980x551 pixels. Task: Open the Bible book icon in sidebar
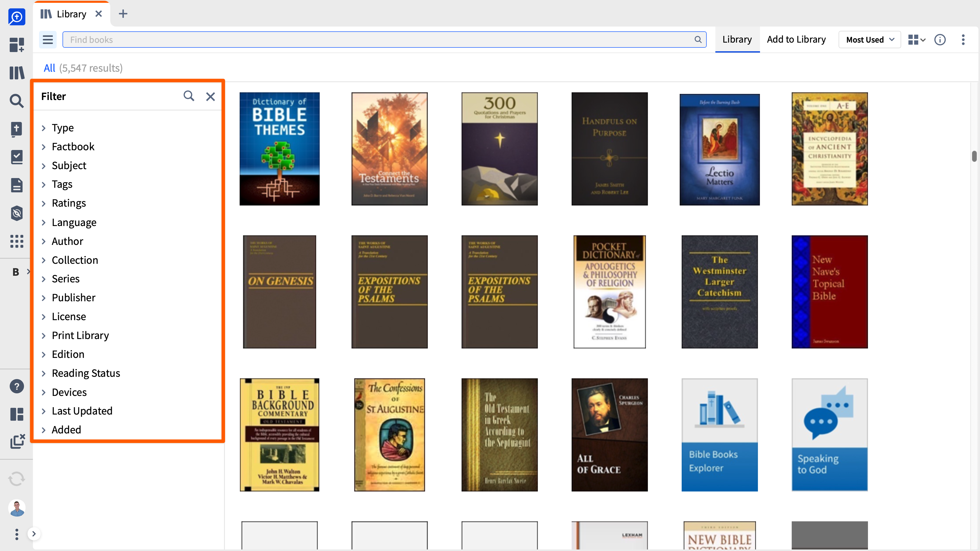17,129
